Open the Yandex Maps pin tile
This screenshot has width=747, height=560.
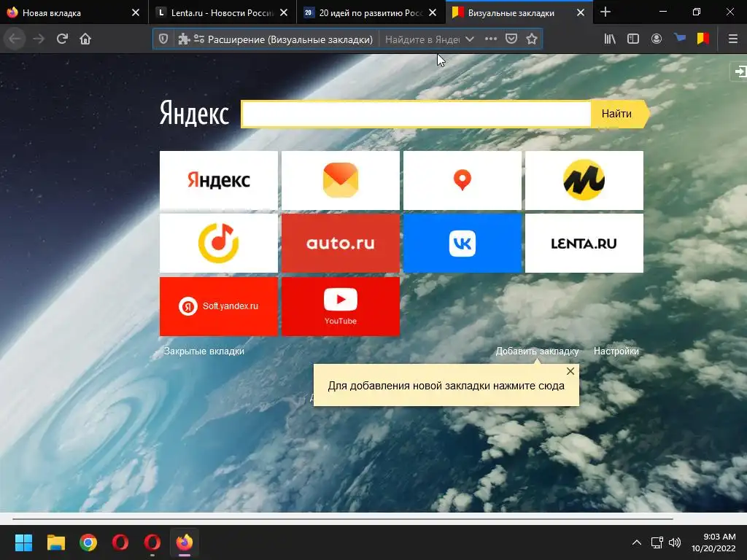pos(462,181)
